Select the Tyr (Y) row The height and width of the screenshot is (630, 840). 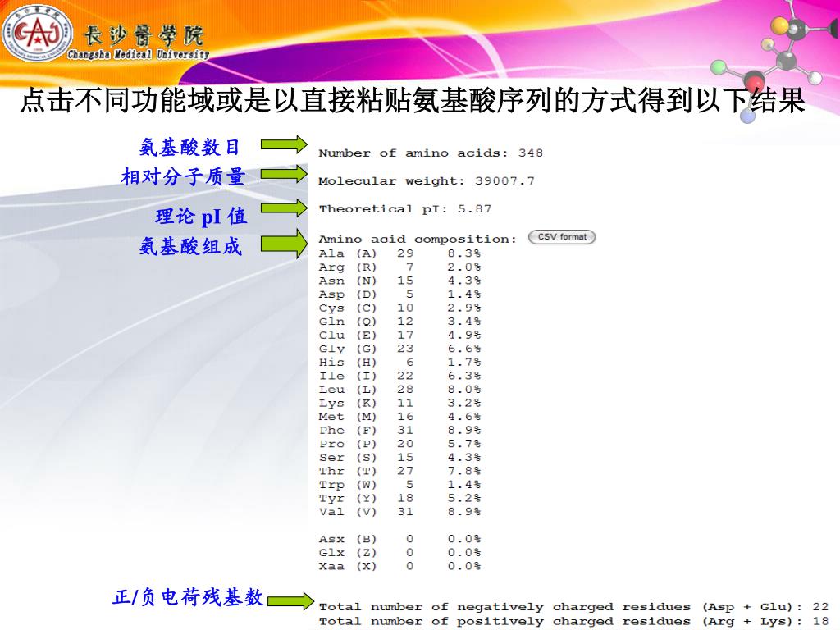[x=399, y=498]
